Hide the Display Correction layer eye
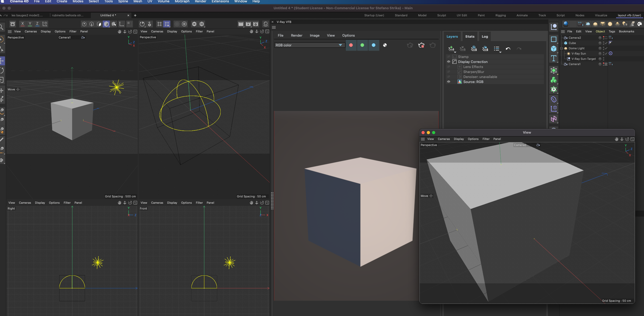Image resolution: width=644 pixels, height=316 pixels. click(x=449, y=62)
